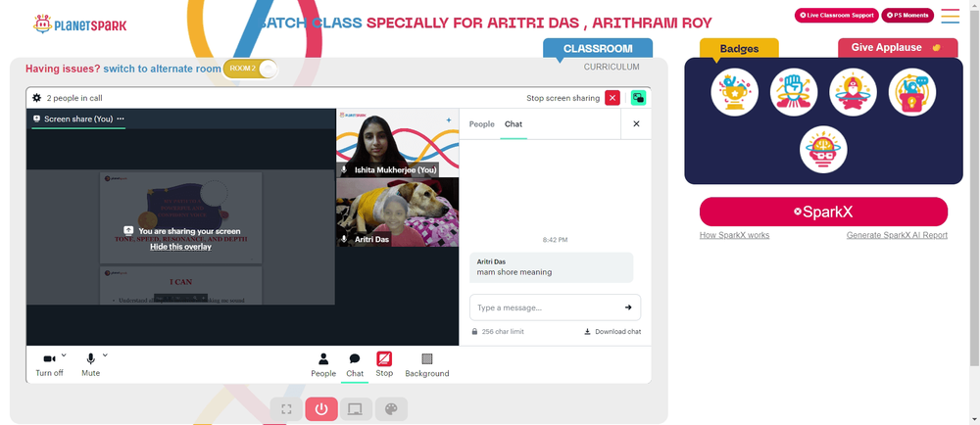Click the Type a message field
This screenshot has width=980, height=425.
[555, 307]
